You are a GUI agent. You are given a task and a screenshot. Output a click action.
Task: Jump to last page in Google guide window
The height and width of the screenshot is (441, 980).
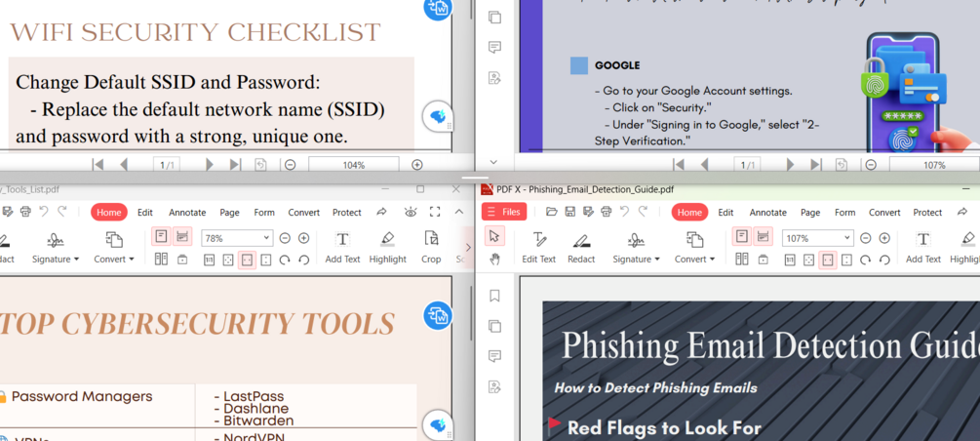coord(815,165)
